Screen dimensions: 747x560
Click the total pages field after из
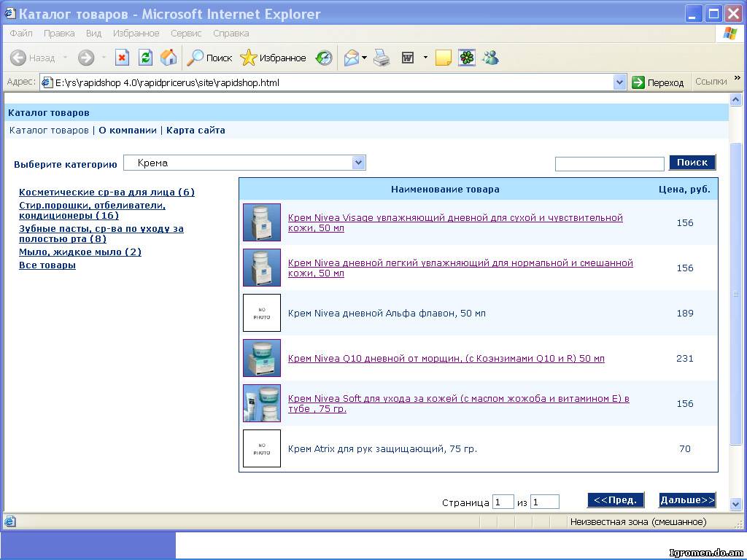click(x=544, y=502)
